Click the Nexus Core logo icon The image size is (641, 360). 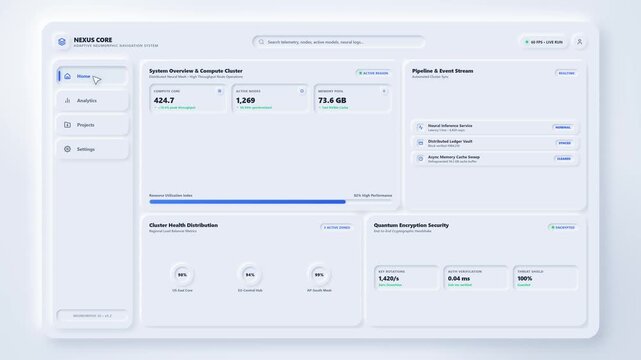(62, 42)
